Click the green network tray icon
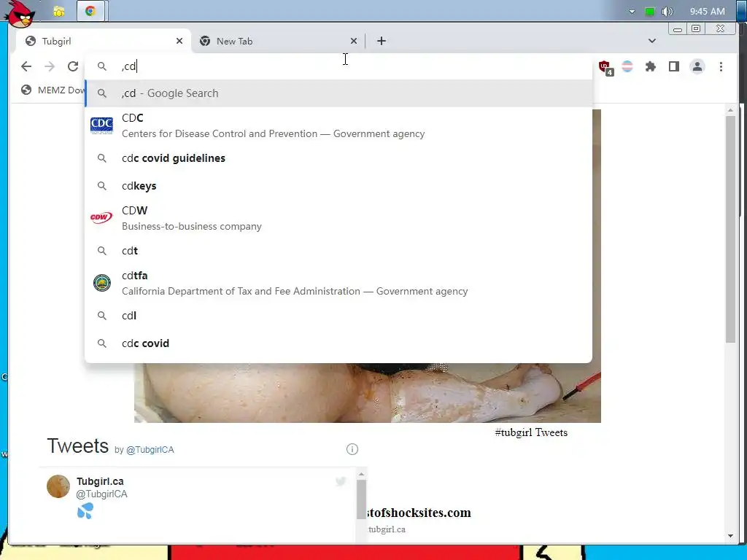 pyautogui.click(x=649, y=12)
